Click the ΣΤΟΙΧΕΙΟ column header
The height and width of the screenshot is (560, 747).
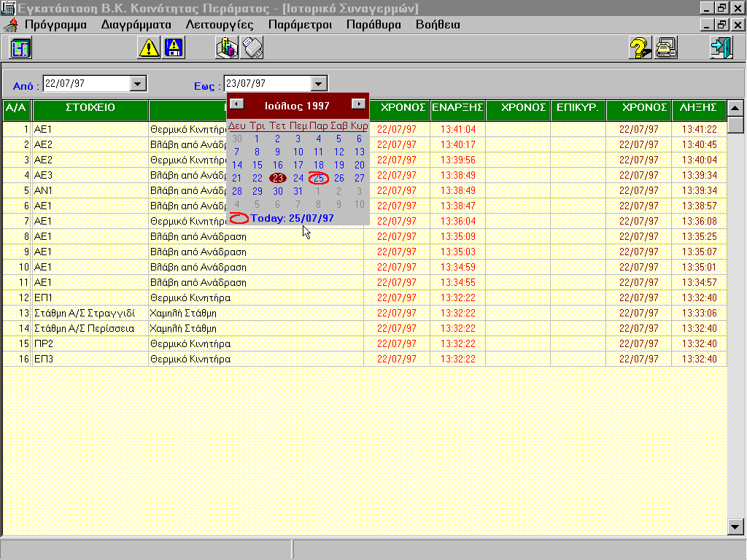coord(90,108)
